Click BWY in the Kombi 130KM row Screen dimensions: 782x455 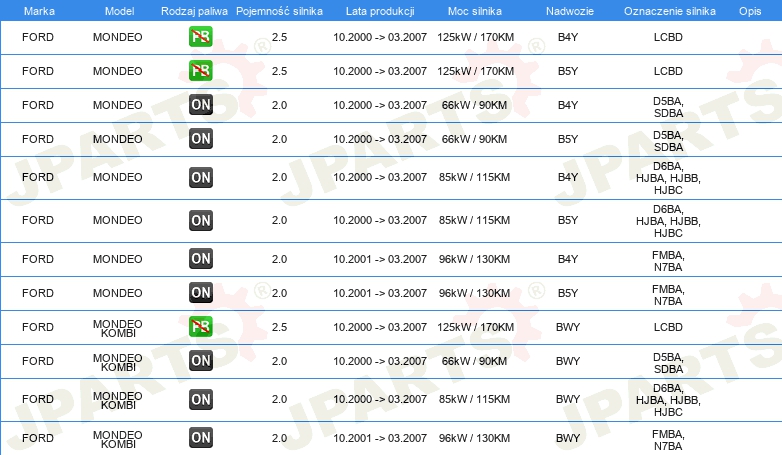pos(568,438)
